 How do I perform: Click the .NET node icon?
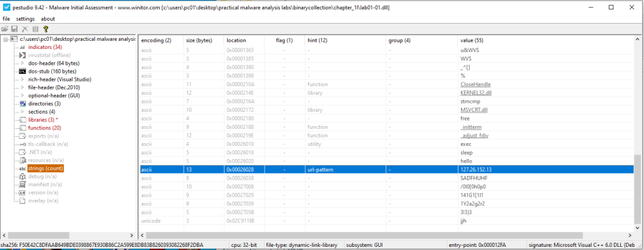(22, 152)
